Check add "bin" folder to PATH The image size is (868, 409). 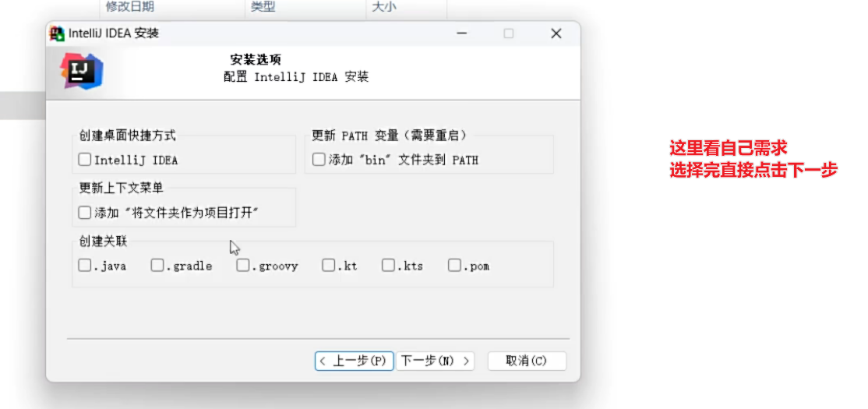tap(319, 160)
